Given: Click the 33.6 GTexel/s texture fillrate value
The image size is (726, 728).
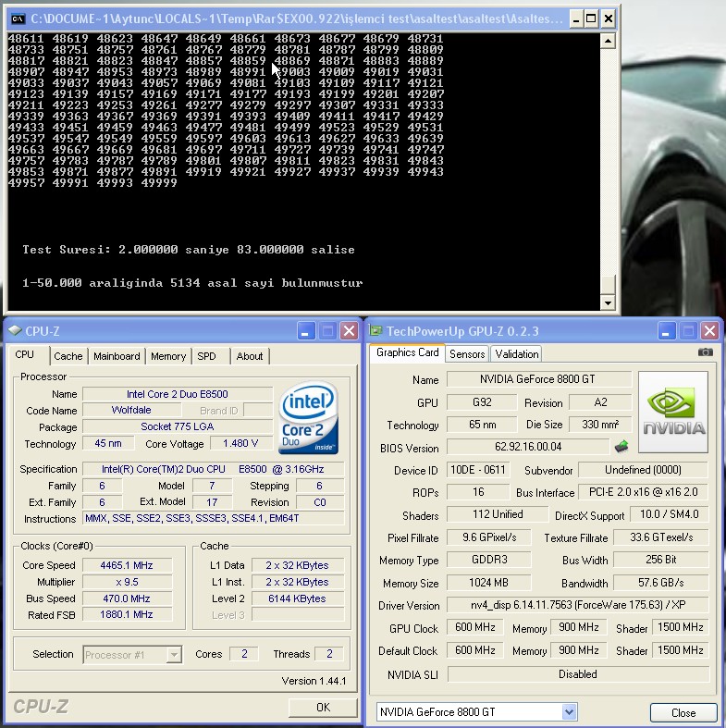Looking at the screenshot, I should point(661,537).
